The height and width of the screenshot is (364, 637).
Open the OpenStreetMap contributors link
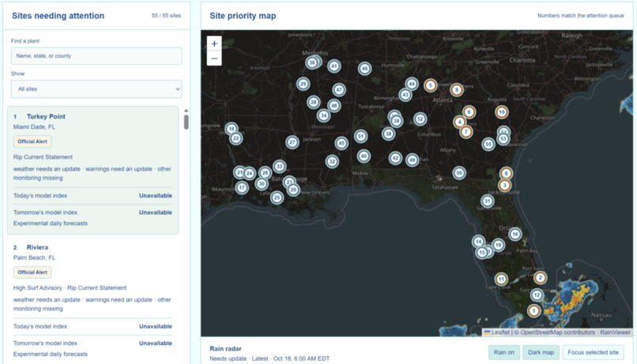pos(557,332)
